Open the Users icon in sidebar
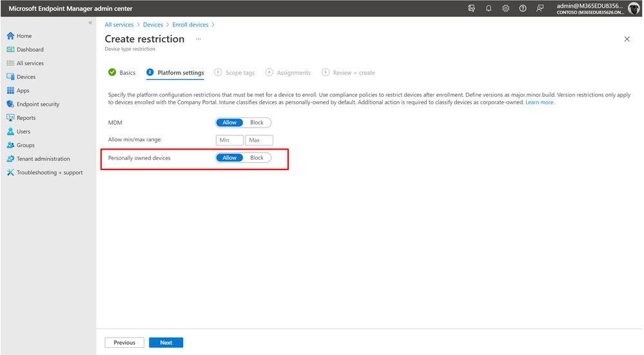 pyautogui.click(x=11, y=131)
